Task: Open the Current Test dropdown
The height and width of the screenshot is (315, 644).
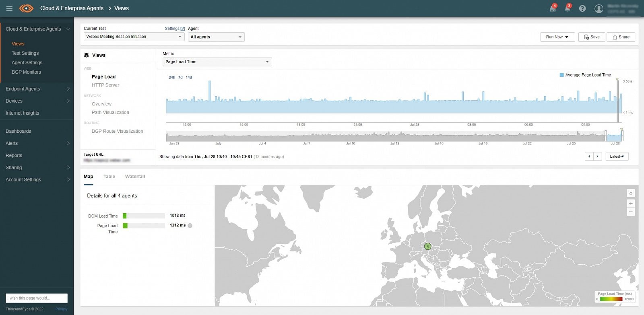Action: point(134,37)
